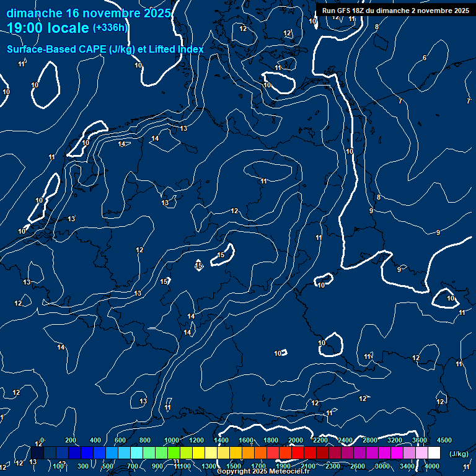Pick the pale yellow legend swatch
This screenshot has height=476, width=476.
(x=211, y=452)
